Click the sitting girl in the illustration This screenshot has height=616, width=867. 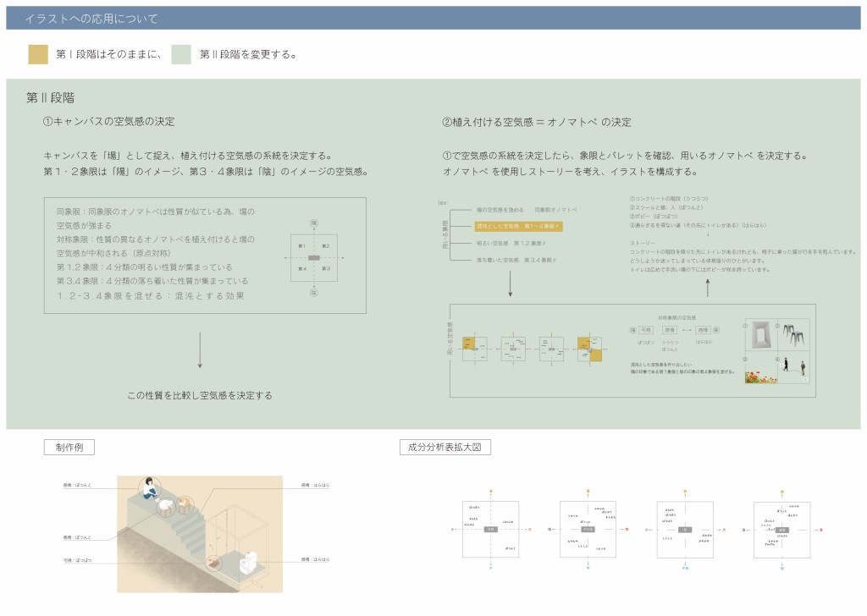tap(151, 490)
